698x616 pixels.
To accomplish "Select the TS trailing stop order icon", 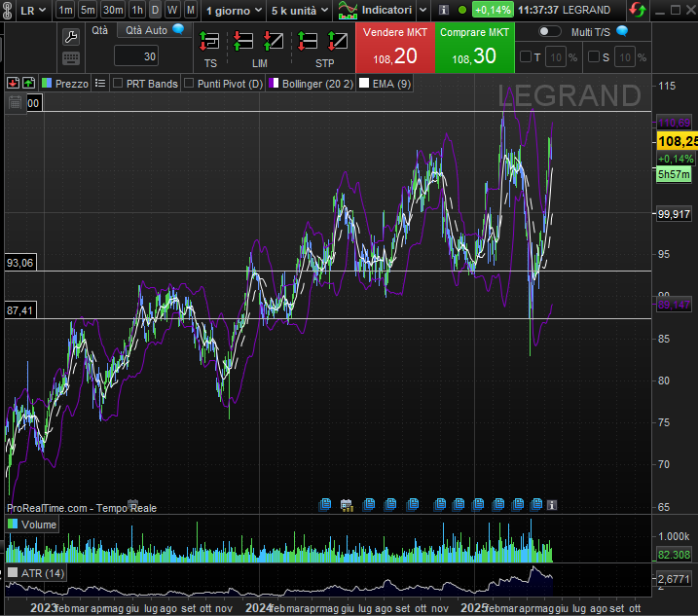I will click(x=209, y=41).
